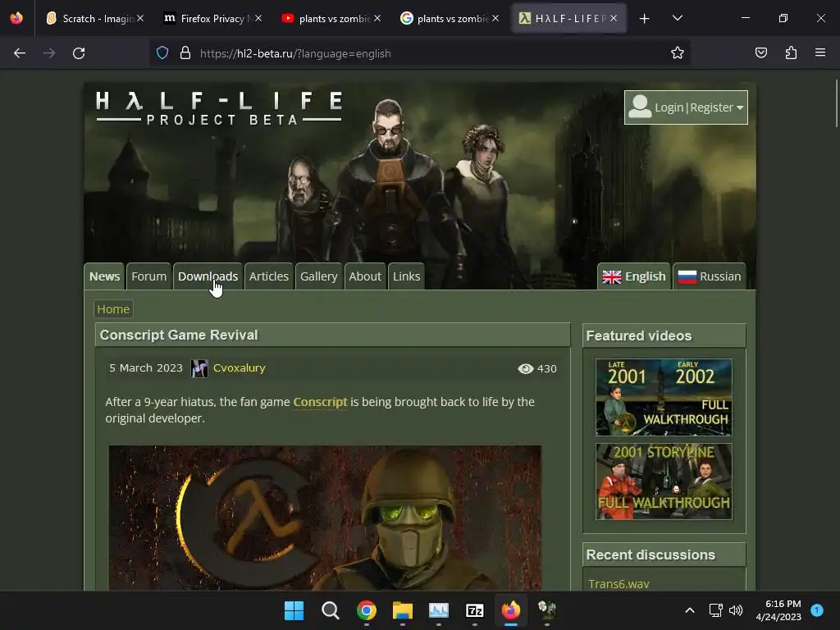
Task: Show hidden system tray icons
Action: 689,610
